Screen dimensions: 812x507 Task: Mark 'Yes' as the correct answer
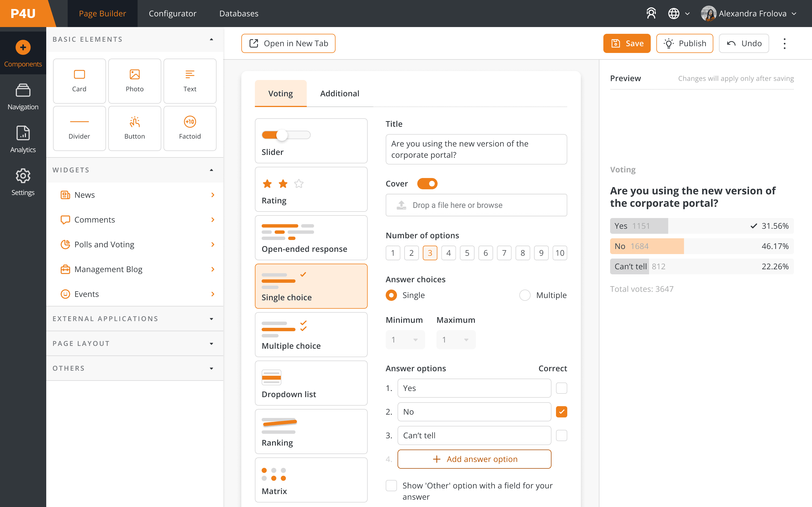pos(561,388)
